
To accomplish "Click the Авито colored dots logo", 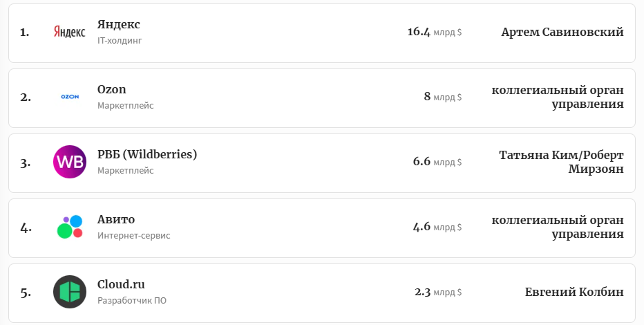I will 70,228.
